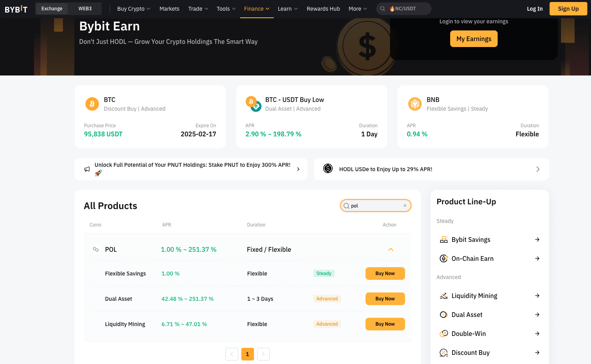Click the BTC coin icon on Discount Buy card
This screenshot has width=591, height=364.
tap(92, 104)
